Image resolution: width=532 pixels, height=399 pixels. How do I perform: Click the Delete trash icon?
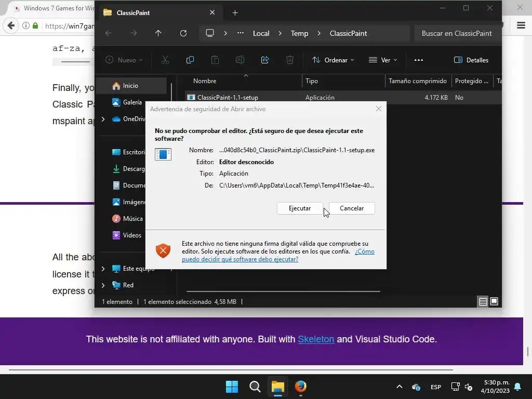[x=290, y=60]
